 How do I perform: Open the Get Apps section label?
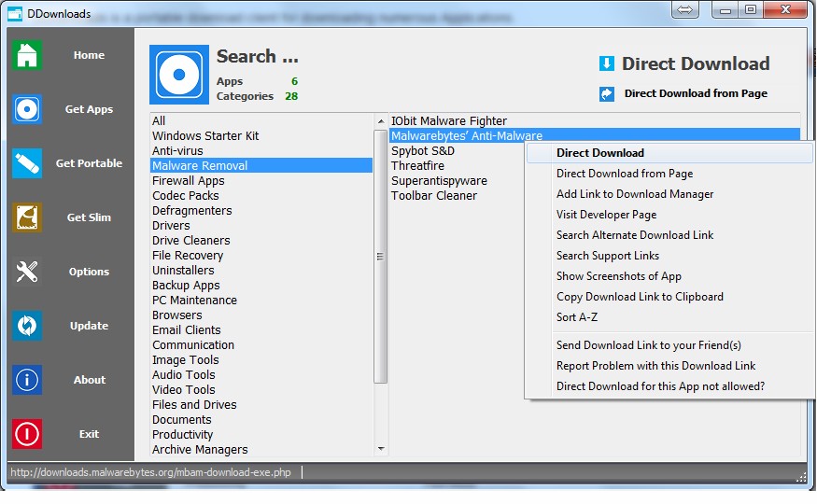coord(89,109)
